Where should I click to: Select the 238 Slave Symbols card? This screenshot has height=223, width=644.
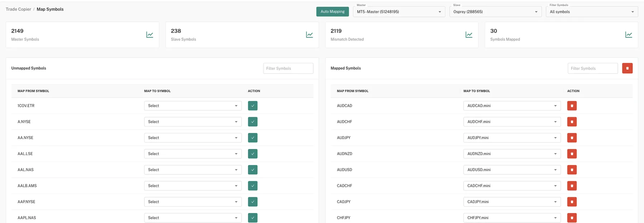tap(242, 35)
